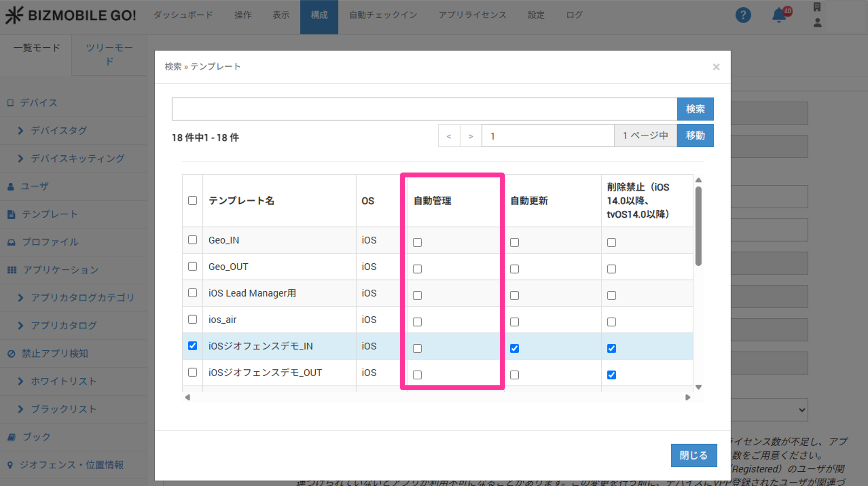
Task: Open ユーザ in the sidebar
Action: click(34, 186)
